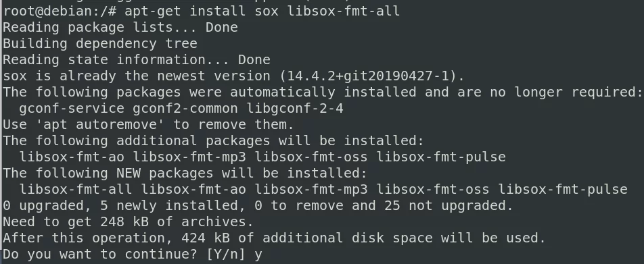Click the sox version 14.4.2+git20190427-1 text
The width and height of the screenshot is (644, 264).
(368, 76)
